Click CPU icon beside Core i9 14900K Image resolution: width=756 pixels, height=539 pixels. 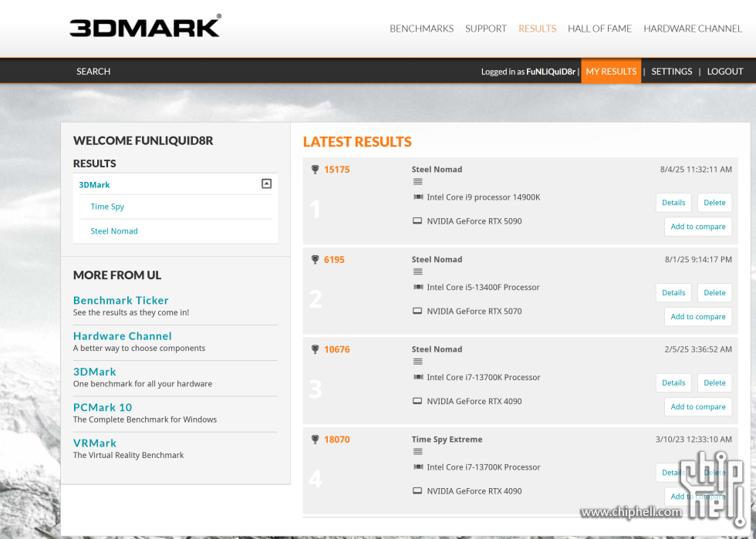pyautogui.click(x=418, y=197)
